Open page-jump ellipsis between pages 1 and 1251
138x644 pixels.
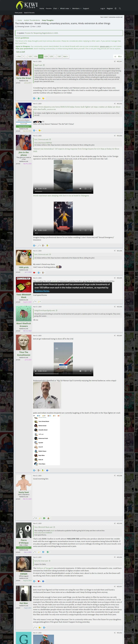(26, 56)
